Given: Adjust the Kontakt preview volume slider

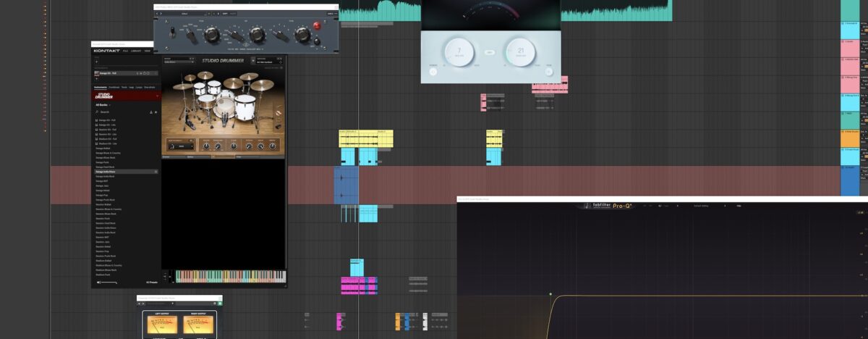Looking at the screenshot, I should 109,282.
